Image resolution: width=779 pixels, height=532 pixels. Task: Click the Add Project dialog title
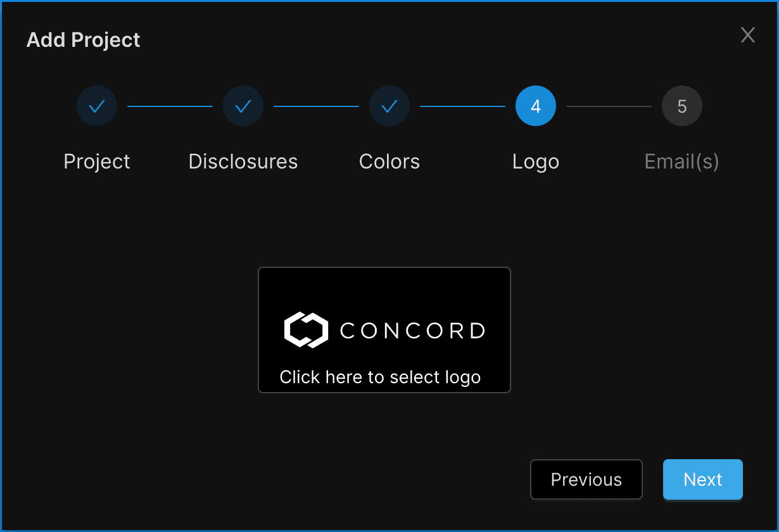tap(84, 40)
